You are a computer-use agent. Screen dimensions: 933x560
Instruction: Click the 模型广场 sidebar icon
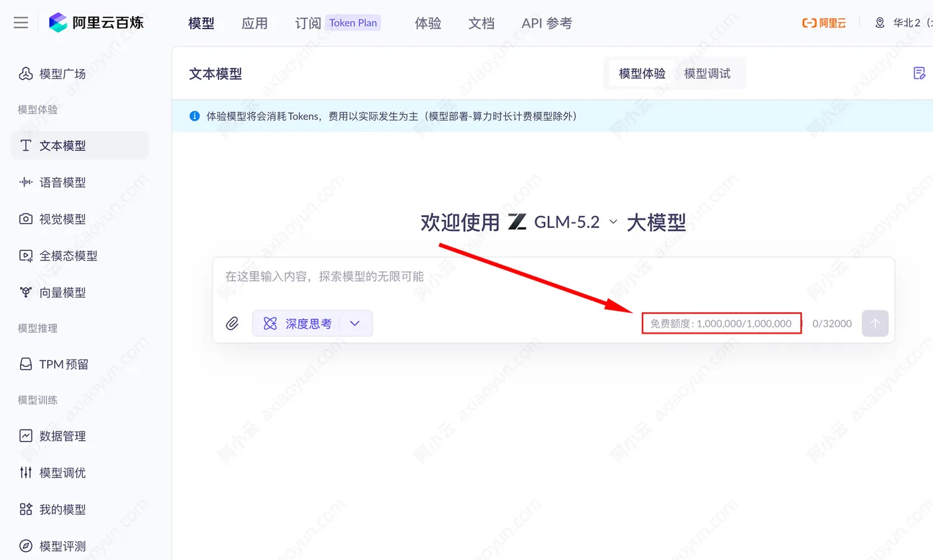tap(25, 74)
